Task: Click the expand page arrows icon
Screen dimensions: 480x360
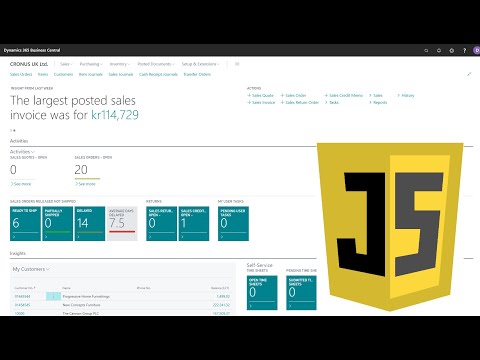Action: (x=469, y=74)
